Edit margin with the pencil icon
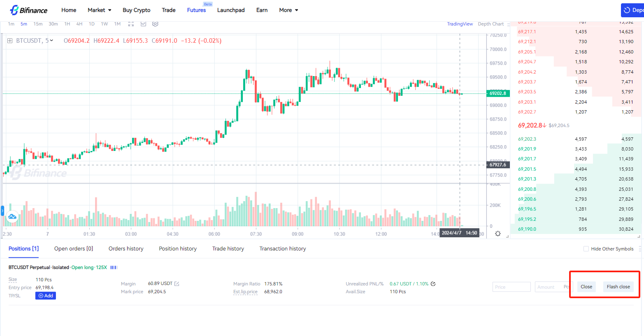 pos(177,284)
